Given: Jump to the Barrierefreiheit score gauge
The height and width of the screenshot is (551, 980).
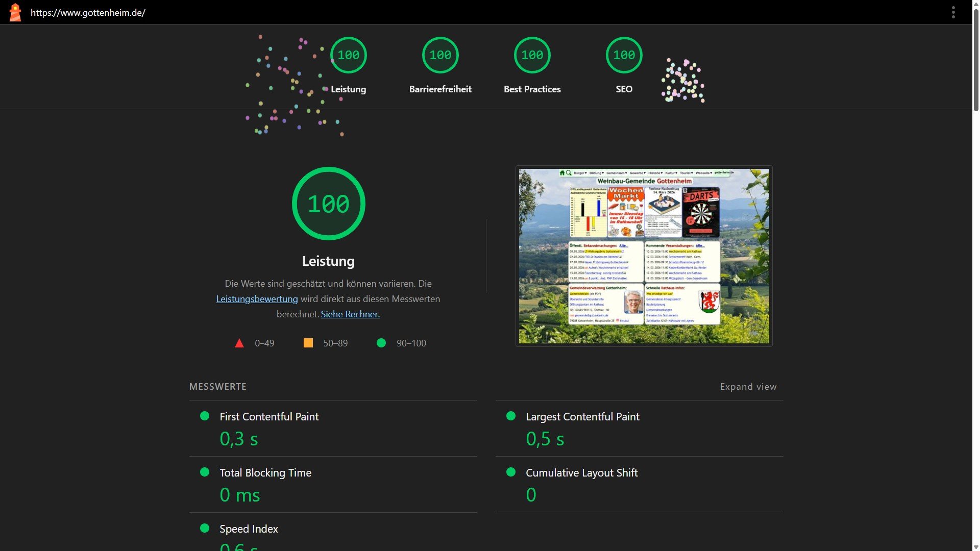Looking at the screenshot, I should click(x=440, y=55).
